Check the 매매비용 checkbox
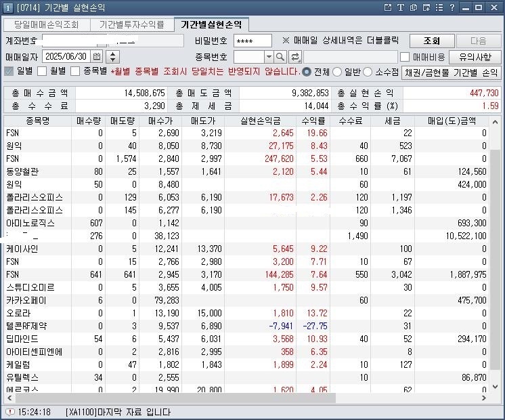The width and height of the screenshot is (505, 420). [405, 57]
